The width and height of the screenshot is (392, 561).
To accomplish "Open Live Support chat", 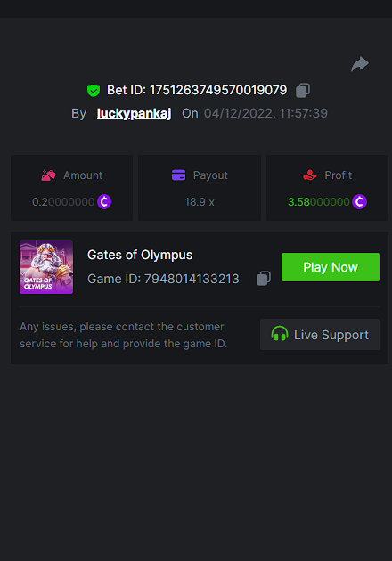I will 320,335.
